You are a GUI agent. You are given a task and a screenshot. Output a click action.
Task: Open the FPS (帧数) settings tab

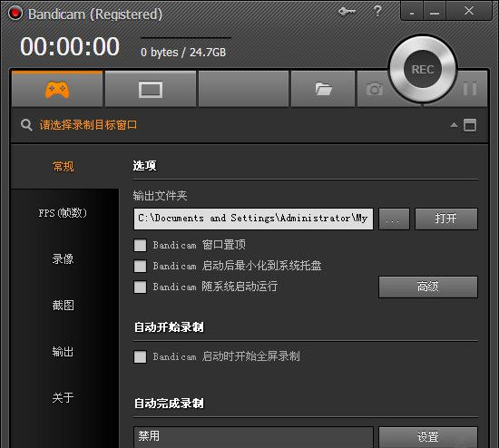pos(63,213)
